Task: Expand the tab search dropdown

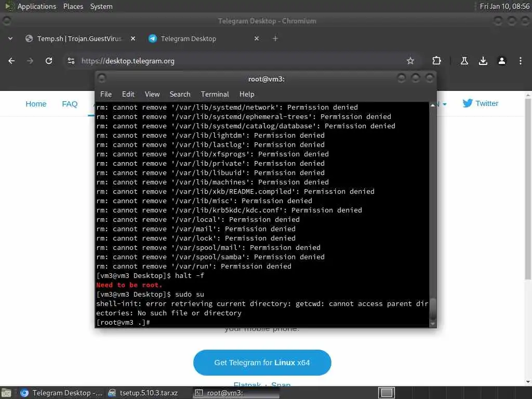Action: [x=10, y=38]
